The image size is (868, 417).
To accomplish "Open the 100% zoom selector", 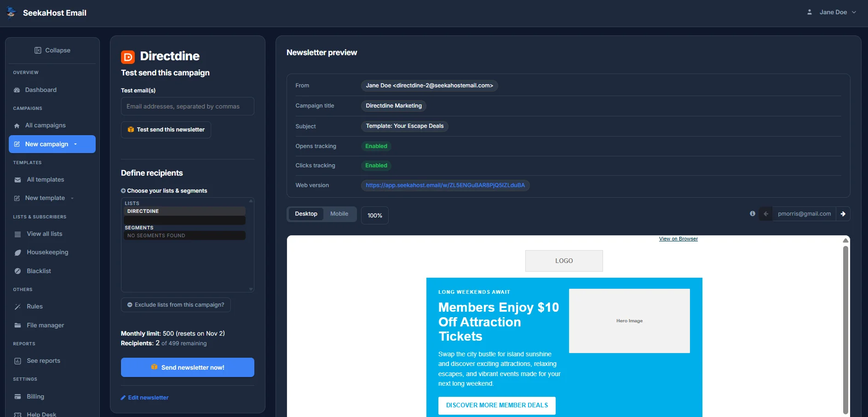I will (375, 215).
